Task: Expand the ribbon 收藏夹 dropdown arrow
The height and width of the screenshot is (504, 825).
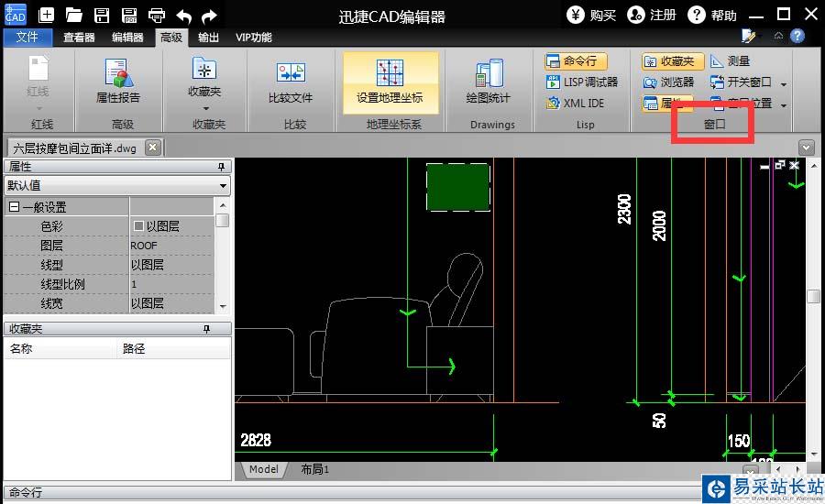Action: tap(205, 108)
